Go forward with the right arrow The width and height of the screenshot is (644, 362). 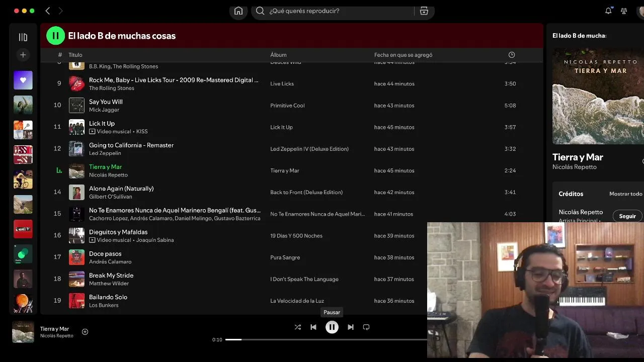tap(60, 11)
